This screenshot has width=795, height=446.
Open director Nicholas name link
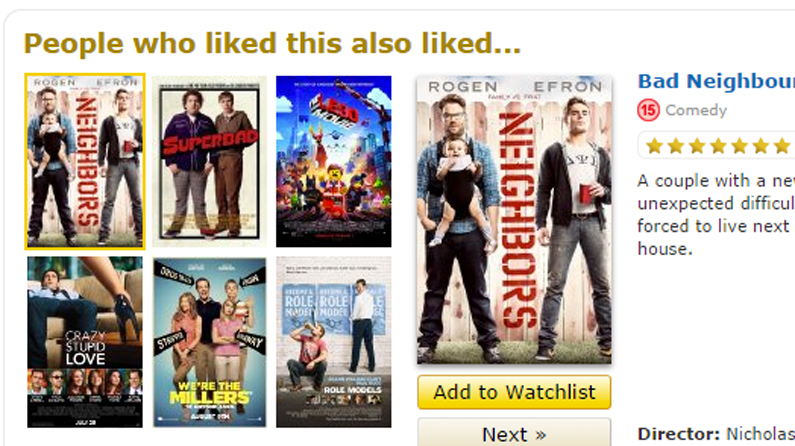(761, 434)
